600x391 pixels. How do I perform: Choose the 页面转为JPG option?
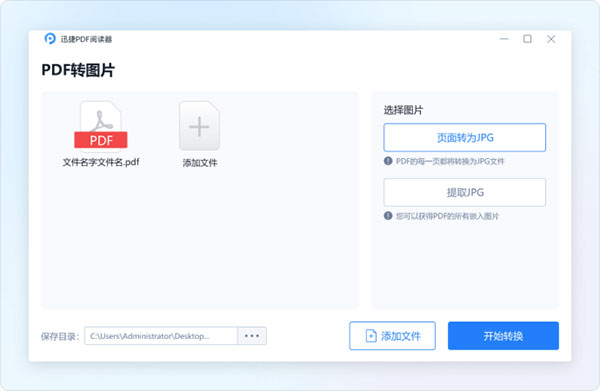[465, 137]
